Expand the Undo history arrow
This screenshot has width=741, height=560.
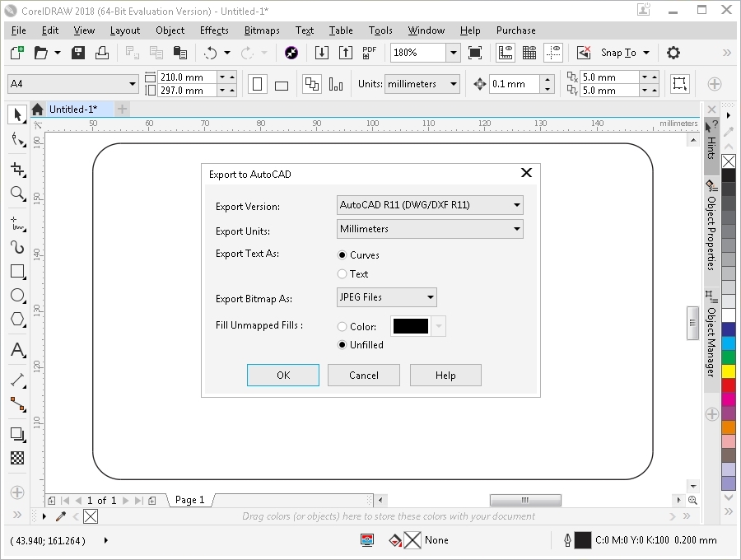[227, 53]
